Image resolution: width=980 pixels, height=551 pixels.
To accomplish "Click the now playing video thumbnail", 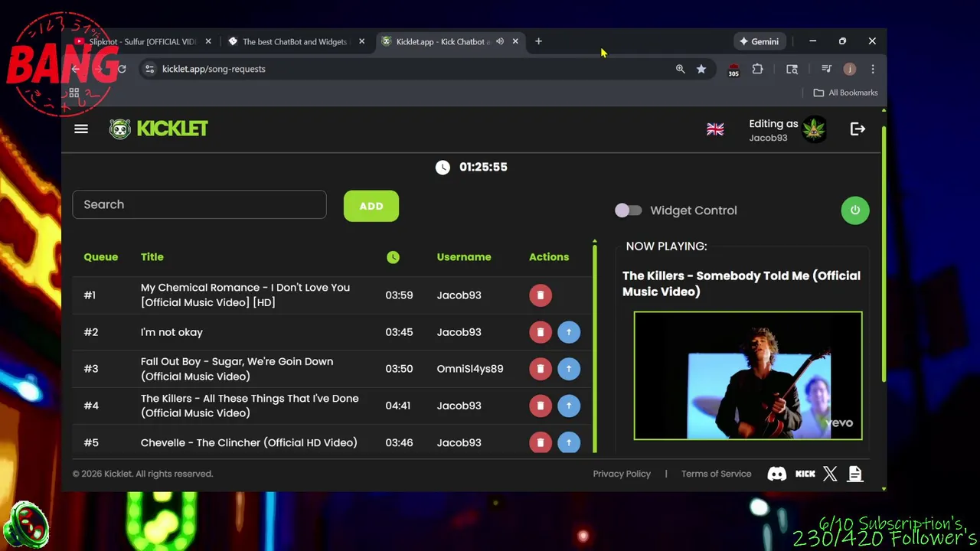I will point(748,376).
